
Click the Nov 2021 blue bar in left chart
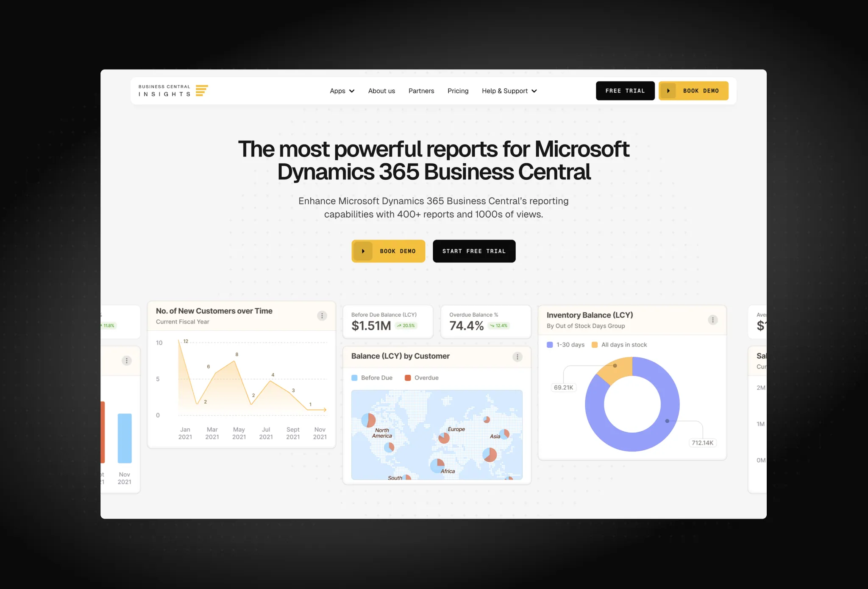[125, 438]
